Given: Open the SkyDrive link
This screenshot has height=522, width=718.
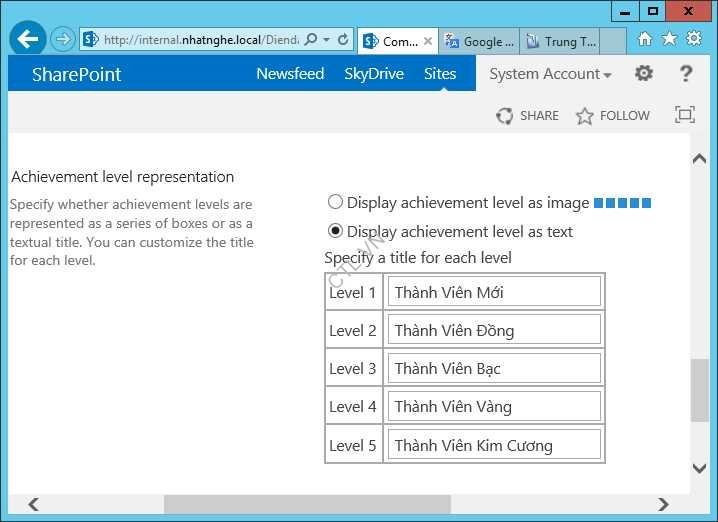Looking at the screenshot, I should (373, 74).
